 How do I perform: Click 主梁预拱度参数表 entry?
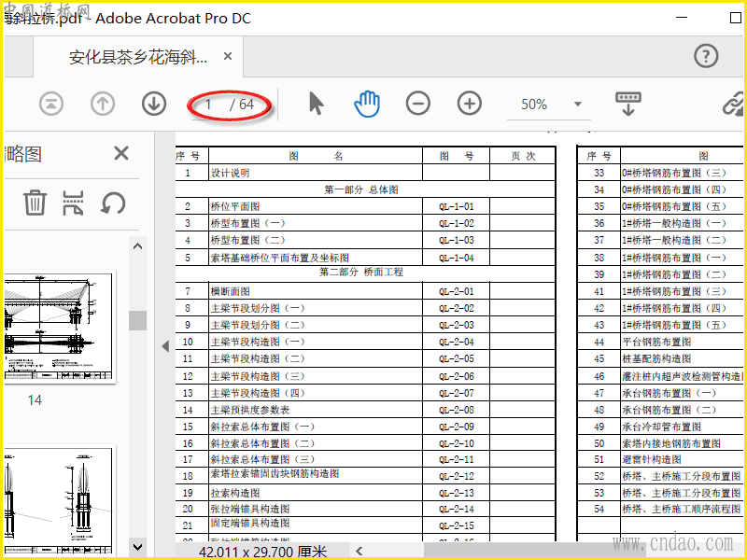(250, 410)
